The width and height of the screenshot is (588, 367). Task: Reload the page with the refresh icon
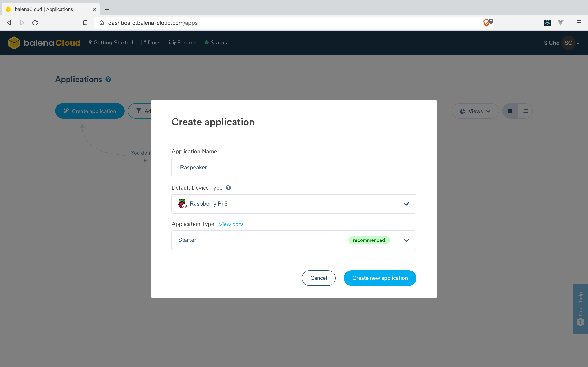(35, 23)
